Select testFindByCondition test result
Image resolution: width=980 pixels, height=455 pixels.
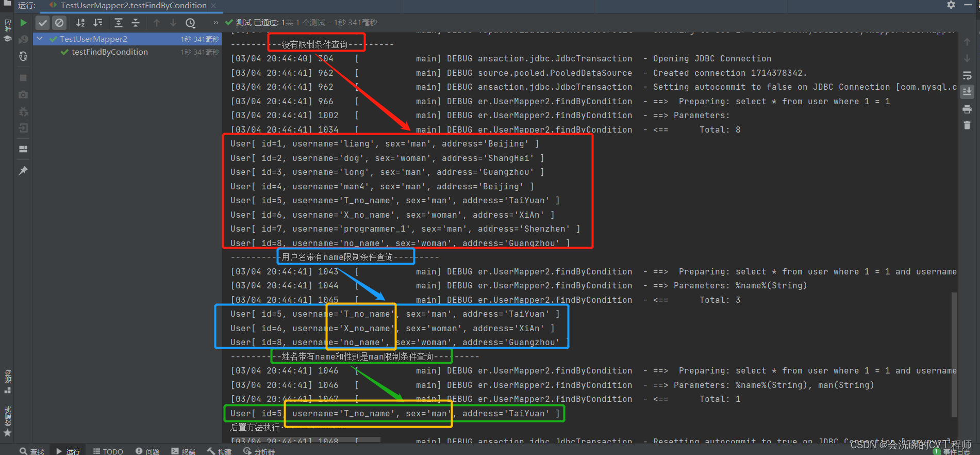pyautogui.click(x=109, y=52)
